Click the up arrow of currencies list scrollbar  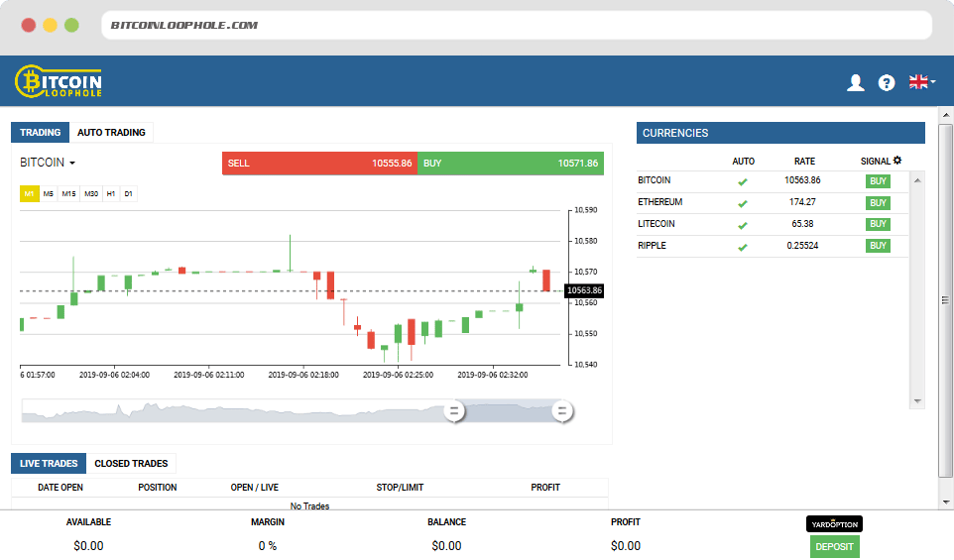point(917,180)
